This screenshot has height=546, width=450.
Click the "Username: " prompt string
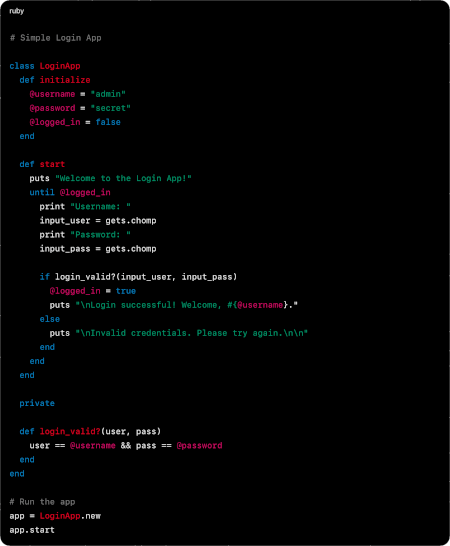101,207
